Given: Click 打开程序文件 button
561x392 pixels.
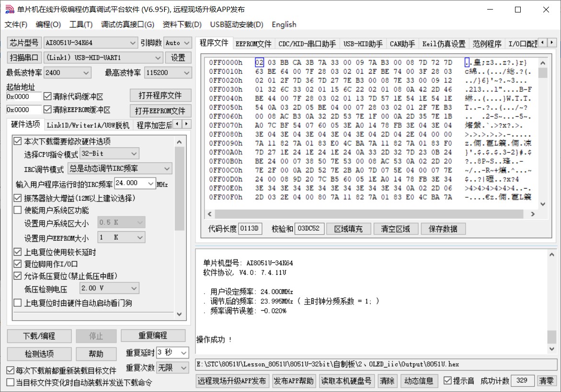Looking at the screenshot, I should [x=160, y=95].
